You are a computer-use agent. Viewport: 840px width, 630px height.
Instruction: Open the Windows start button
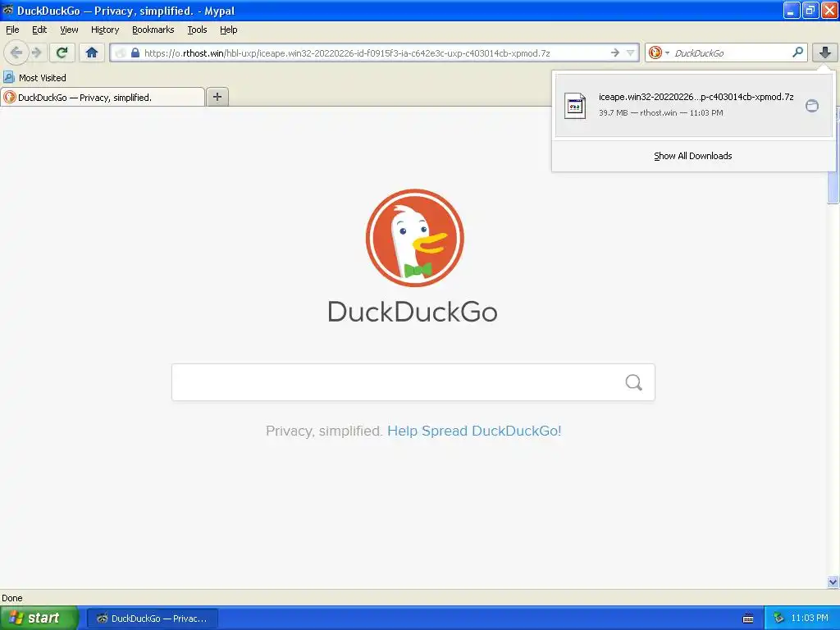coord(39,618)
